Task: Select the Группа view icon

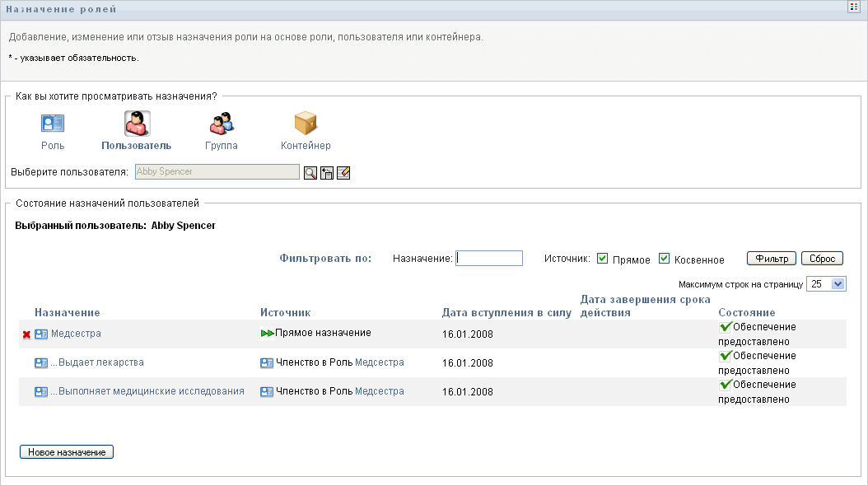Action: click(x=222, y=124)
